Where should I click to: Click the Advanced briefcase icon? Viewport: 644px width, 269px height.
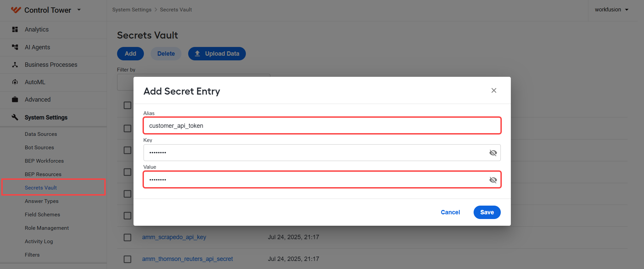pos(15,100)
